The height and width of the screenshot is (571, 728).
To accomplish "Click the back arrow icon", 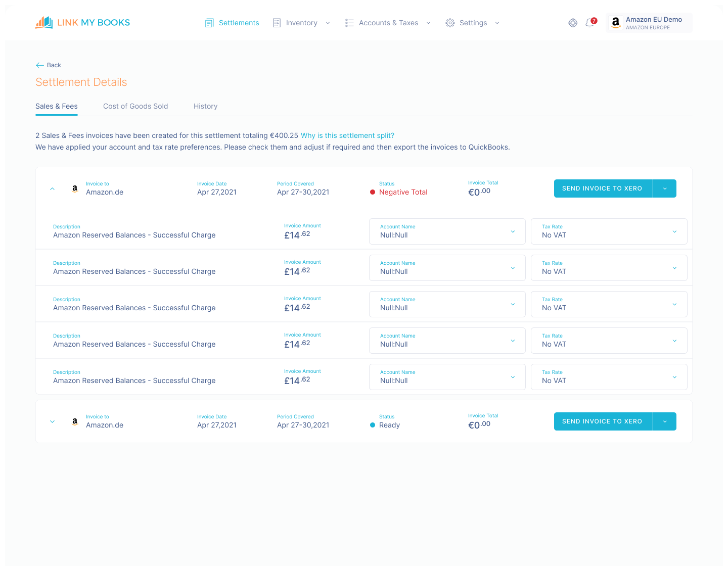I will tap(40, 65).
